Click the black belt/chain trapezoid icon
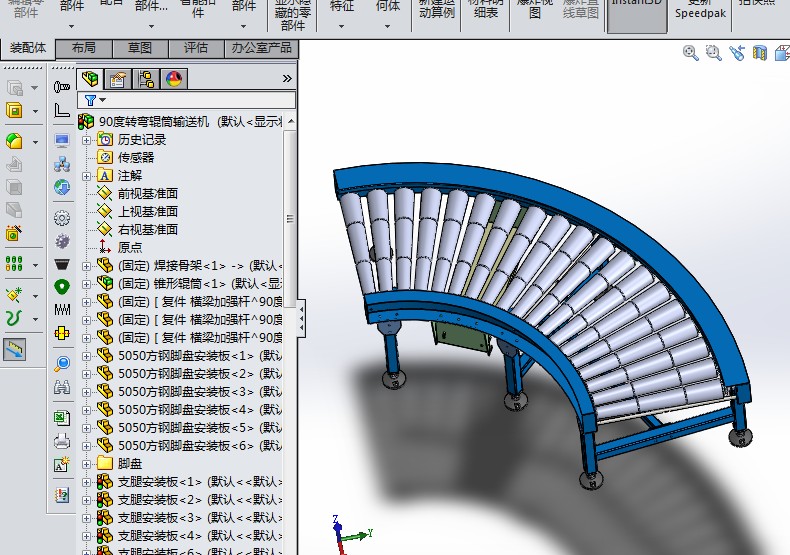Viewport: 790px width, 555px height. click(62, 264)
